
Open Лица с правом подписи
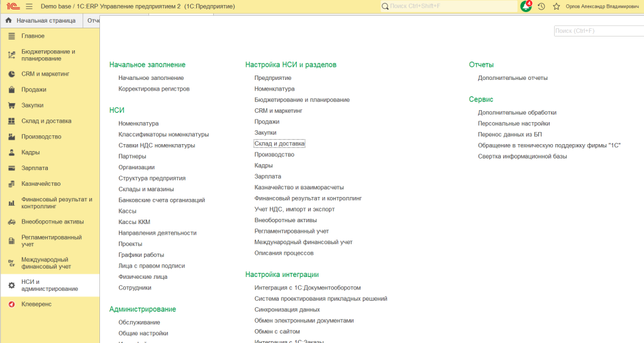(x=152, y=266)
